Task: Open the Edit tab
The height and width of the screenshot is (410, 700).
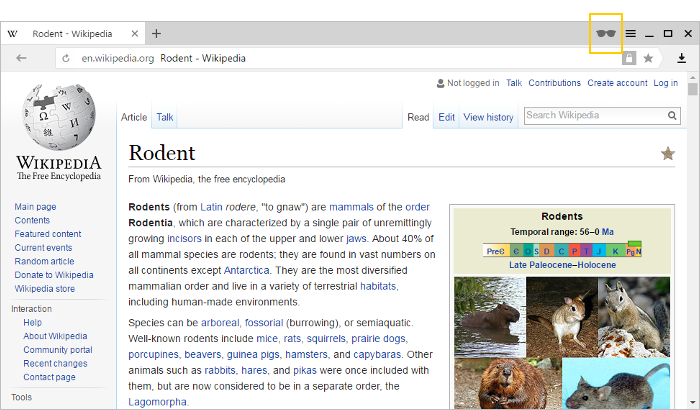Action: click(446, 117)
